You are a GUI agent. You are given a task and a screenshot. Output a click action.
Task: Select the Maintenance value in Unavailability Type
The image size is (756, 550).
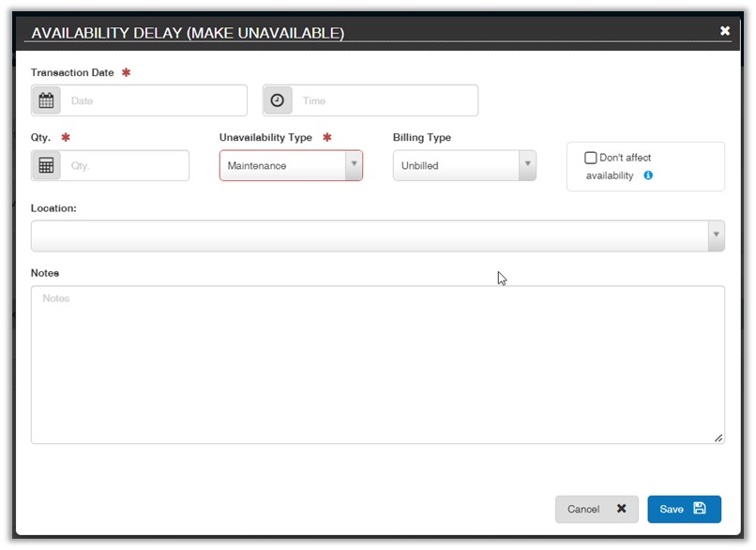pos(281,165)
